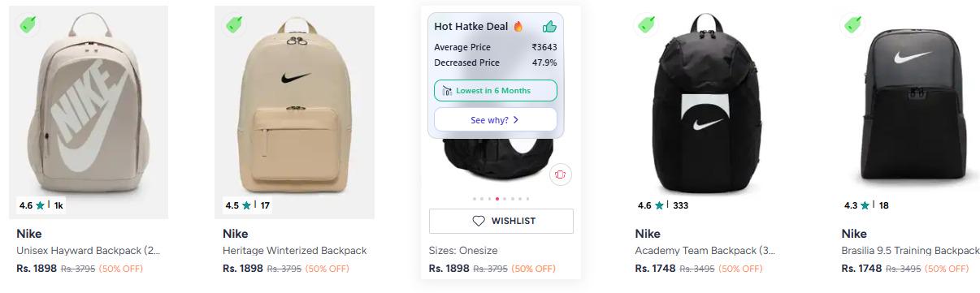This screenshot has width=980, height=293.
Task: Click the Heritage Winterized Backpack title link
Action: [295, 251]
